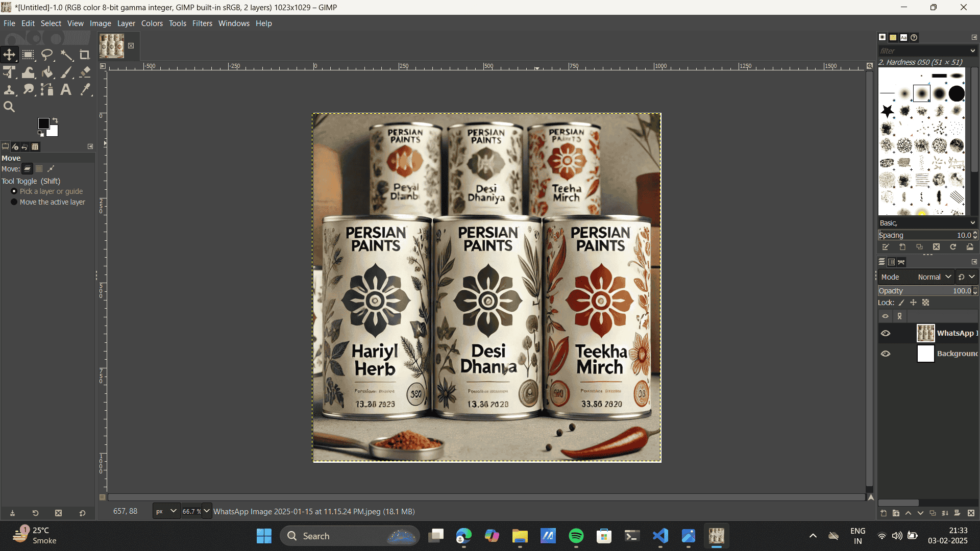This screenshot has width=980, height=551.
Task: Select the Move tool
Action: (9, 55)
